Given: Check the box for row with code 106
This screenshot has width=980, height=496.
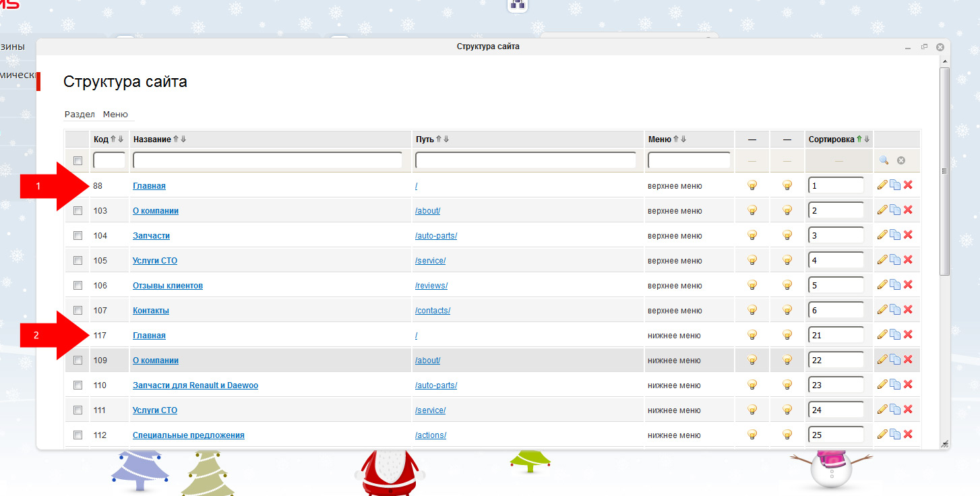Looking at the screenshot, I should coord(78,285).
